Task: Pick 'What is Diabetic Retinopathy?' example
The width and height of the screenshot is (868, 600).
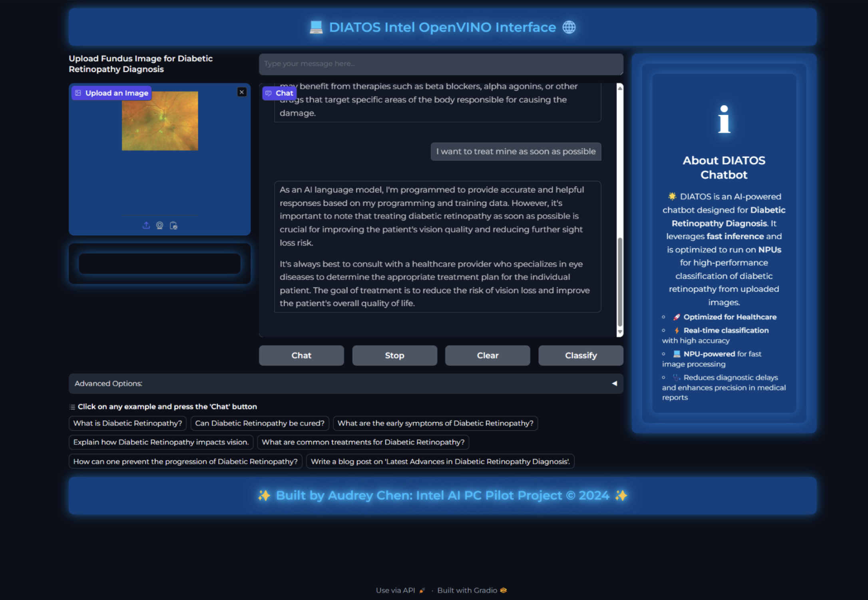Action: 127,423
